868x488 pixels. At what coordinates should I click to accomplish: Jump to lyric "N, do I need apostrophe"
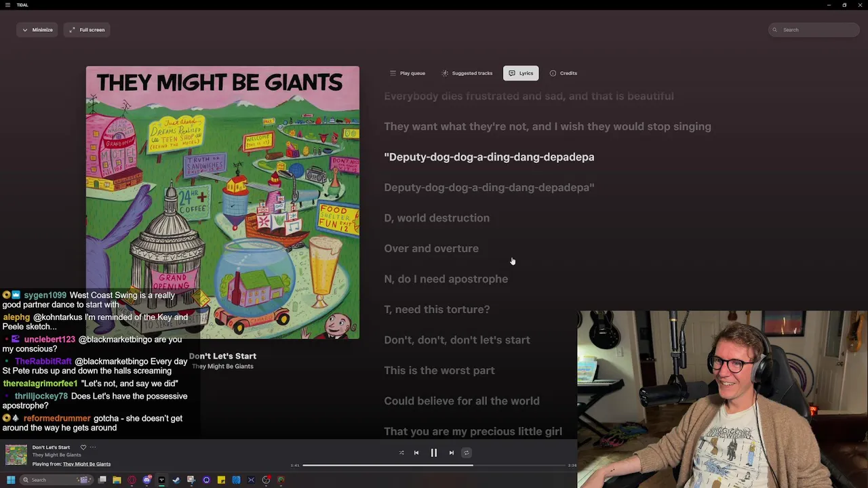(x=446, y=279)
